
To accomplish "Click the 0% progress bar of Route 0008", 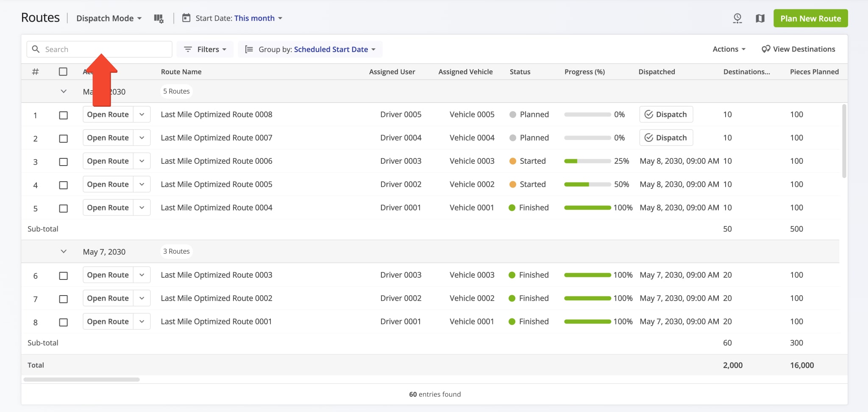I will pyautogui.click(x=587, y=114).
